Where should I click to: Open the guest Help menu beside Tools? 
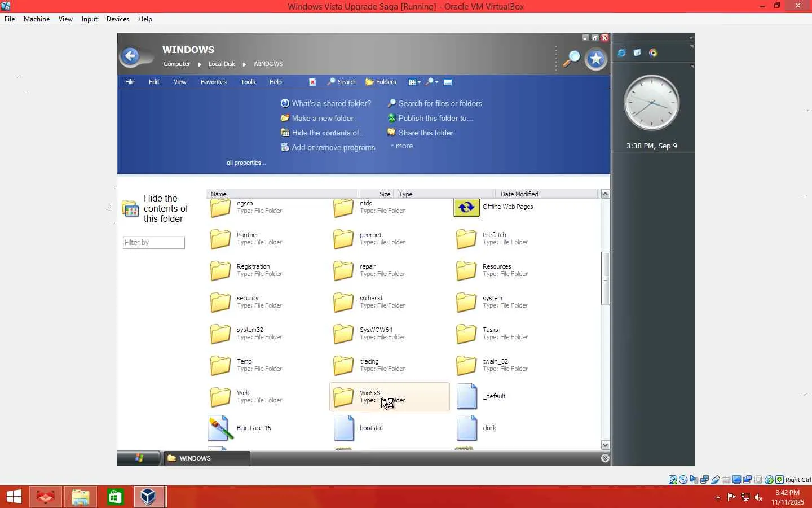click(x=276, y=82)
